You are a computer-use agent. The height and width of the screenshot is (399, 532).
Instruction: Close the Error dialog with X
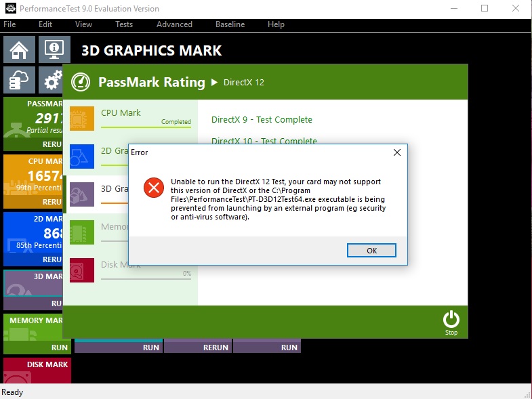397,153
